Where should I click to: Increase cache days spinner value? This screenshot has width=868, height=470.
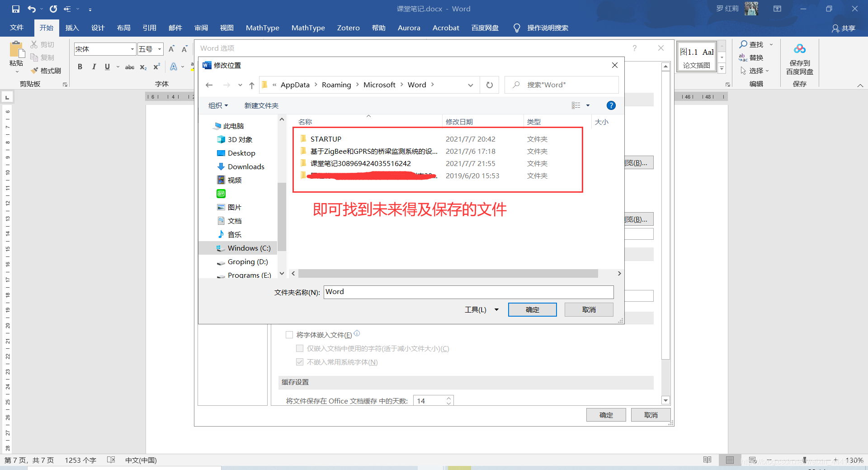pos(448,399)
